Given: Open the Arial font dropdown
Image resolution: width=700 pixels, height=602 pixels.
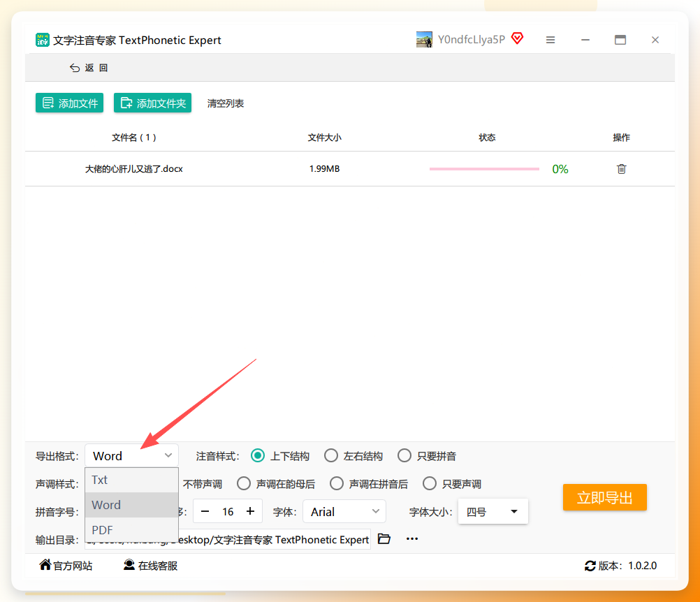Looking at the screenshot, I should click(x=344, y=511).
